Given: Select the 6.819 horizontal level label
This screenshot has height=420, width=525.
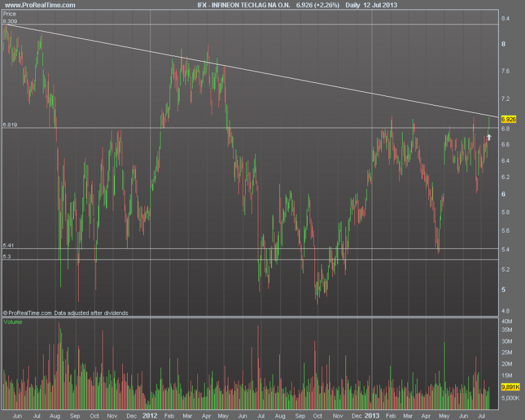Looking at the screenshot, I should click(x=10, y=125).
